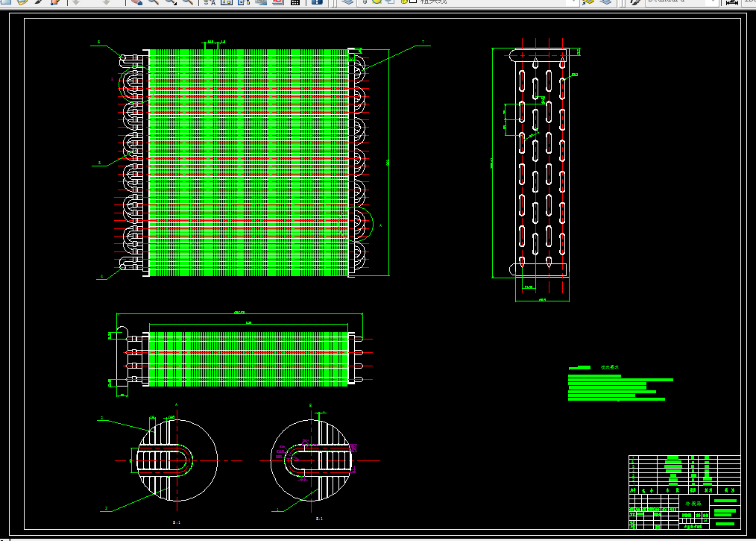Select detail view label B above enlarged view

tap(310, 405)
